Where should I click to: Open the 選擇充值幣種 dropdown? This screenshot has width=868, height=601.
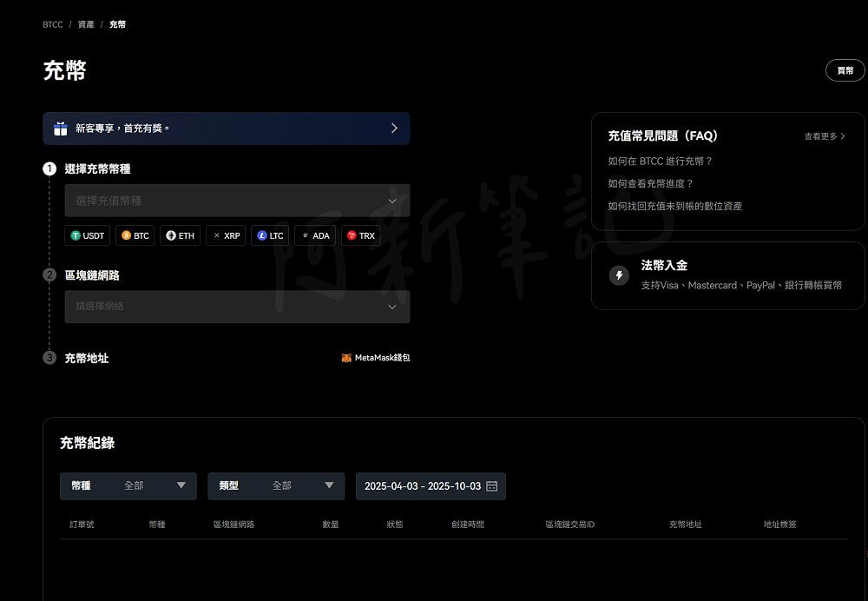tap(237, 201)
